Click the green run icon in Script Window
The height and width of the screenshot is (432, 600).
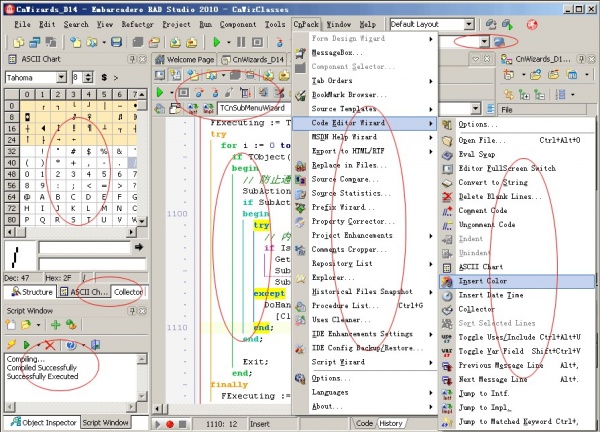click(x=28, y=344)
